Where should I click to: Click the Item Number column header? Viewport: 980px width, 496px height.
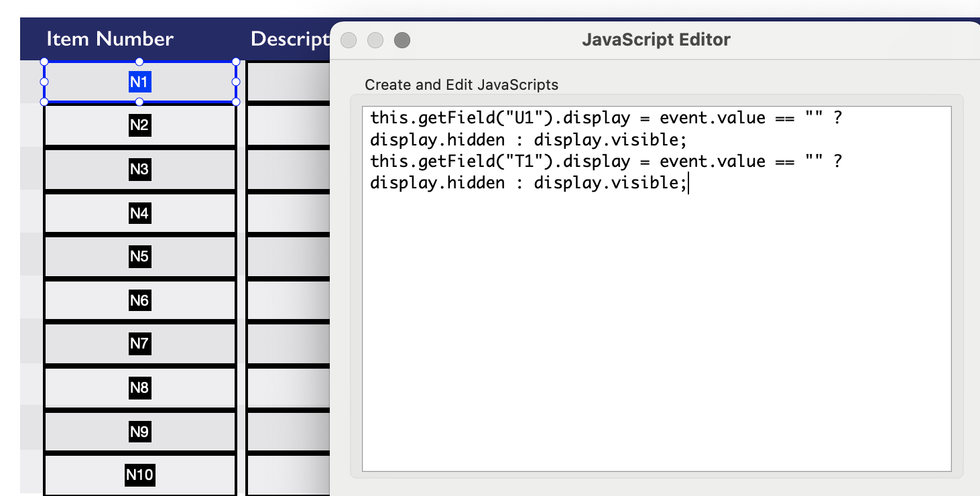[110, 39]
